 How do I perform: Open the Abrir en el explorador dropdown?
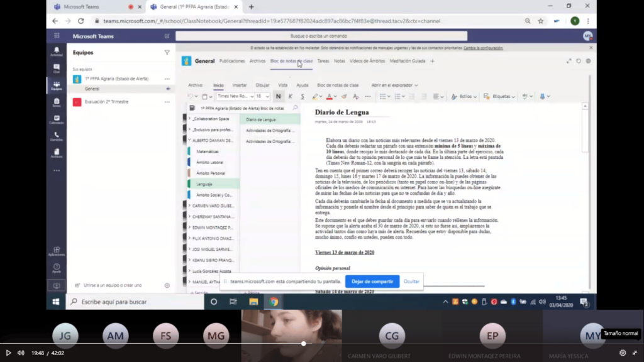click(x=394, y=85)
